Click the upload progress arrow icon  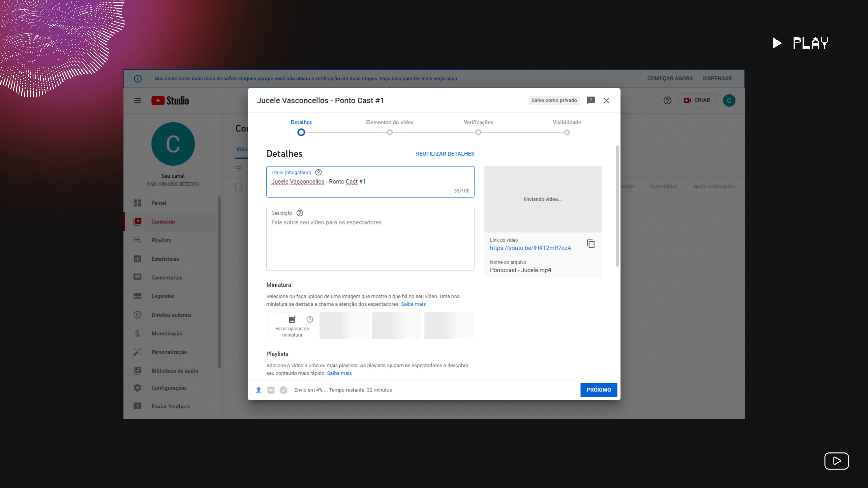click(x=258, y=390)
